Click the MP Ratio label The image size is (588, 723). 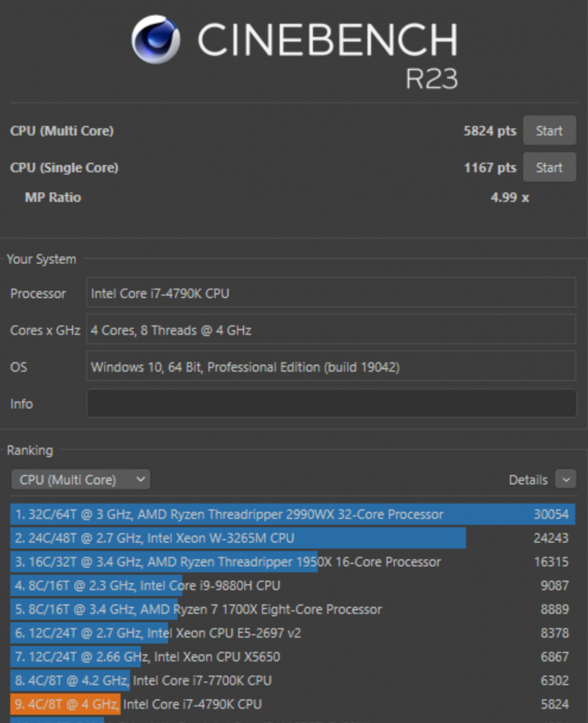pyautogui.click(x=53, y=197)
